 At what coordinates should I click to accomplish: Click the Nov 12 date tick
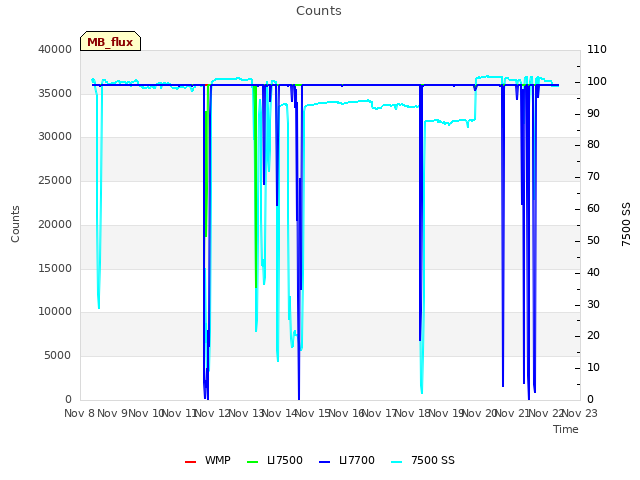point(213,414)
